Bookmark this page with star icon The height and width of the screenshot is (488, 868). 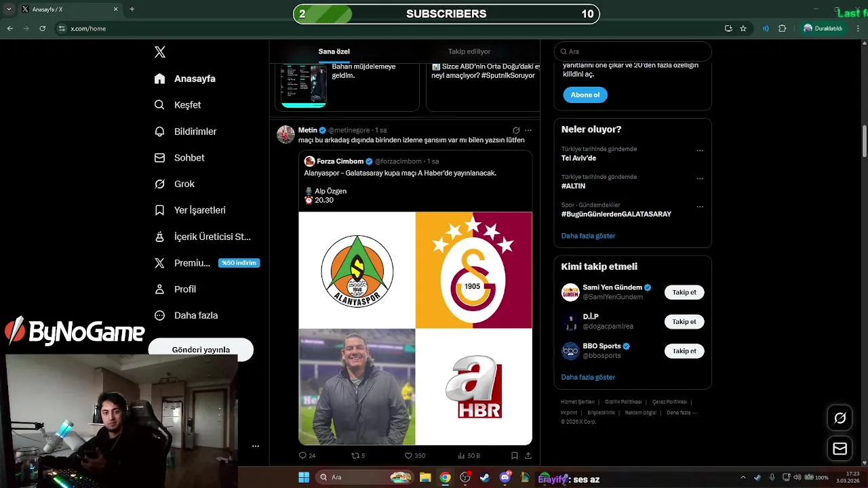[x=743, y=28]
